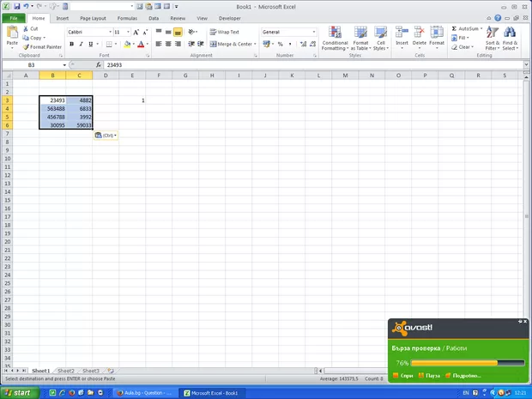Click the Save icon in quick access toolbar

tap(16, 6)
